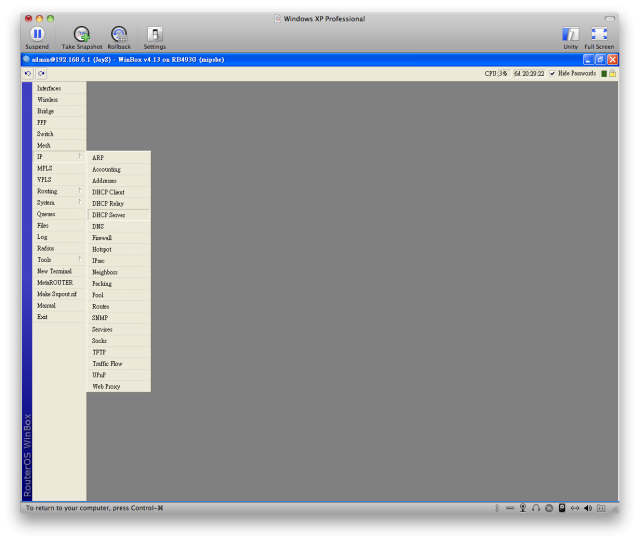Open the Wireless menu item
This screenshot has height=542, width=640.
(59, 100)
